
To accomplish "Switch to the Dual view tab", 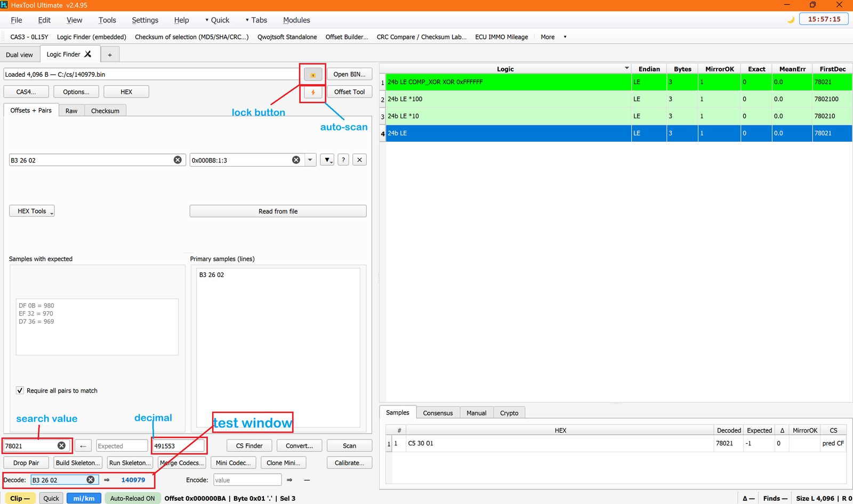I will coord(19,55).
